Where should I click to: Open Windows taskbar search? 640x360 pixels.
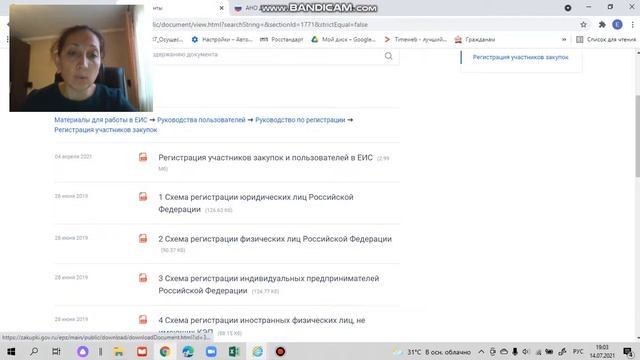coord(34,351)
